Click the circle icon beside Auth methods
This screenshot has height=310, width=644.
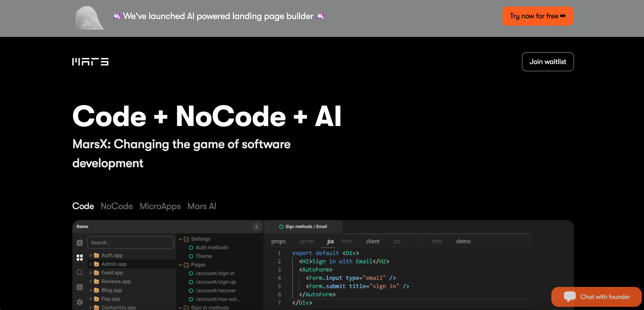[x=191, y=248]
